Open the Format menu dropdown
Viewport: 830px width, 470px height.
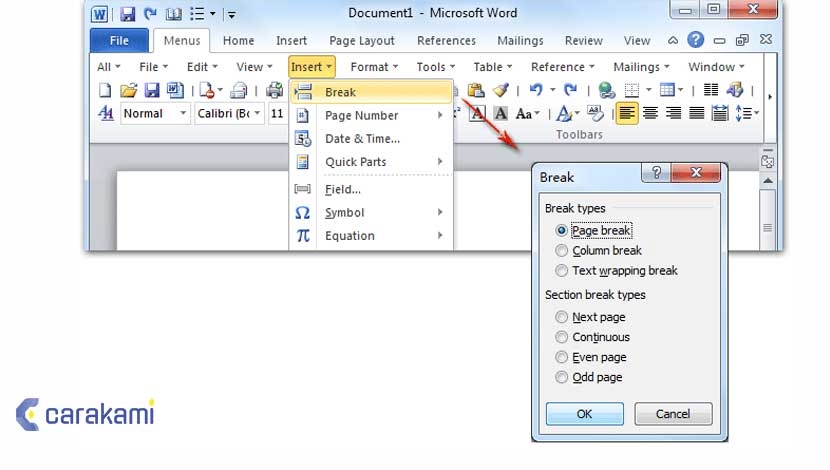click(x=374, y=67)
